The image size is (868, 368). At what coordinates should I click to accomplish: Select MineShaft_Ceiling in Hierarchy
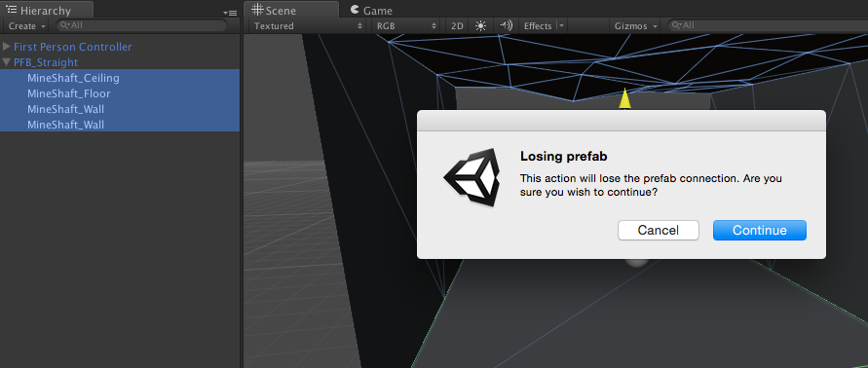pyautogui.click(x=120, y=78)
